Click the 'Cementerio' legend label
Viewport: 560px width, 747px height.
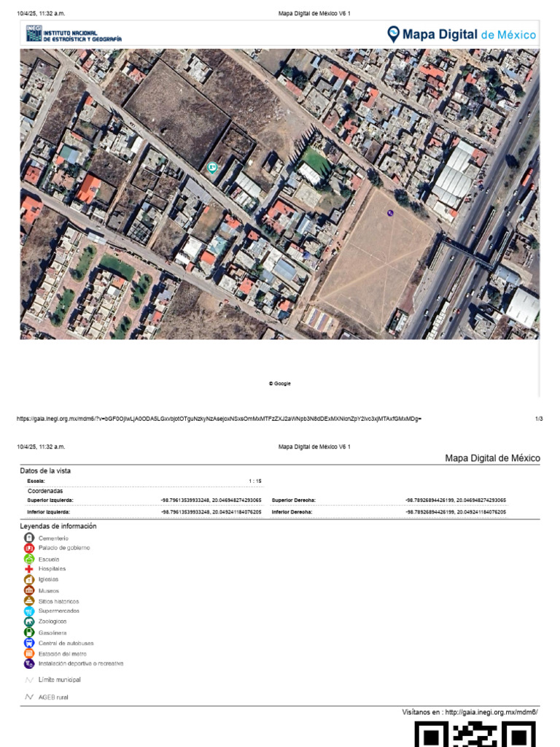click(53, 538)
